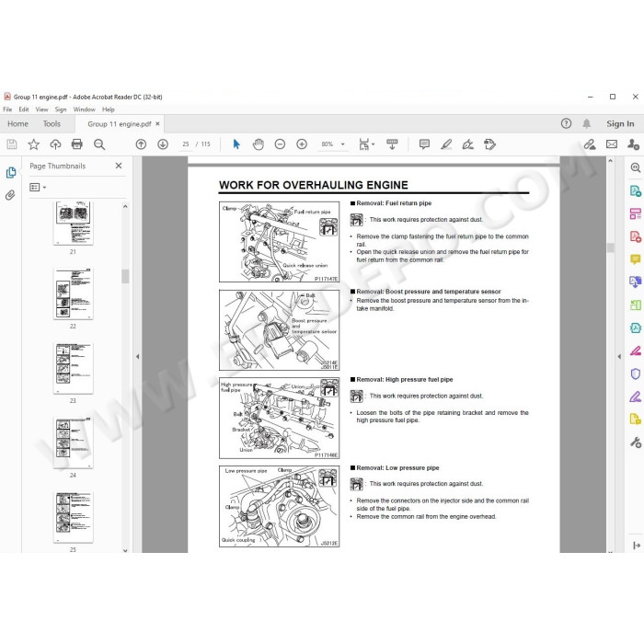Viewport: 644px width, 644px height.
Task: Select the Highlight text pen tool
Action: coord(446,144)
